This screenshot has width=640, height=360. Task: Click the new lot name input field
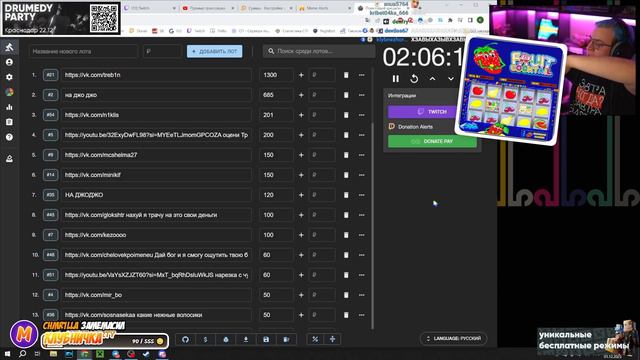pos(83,51)
